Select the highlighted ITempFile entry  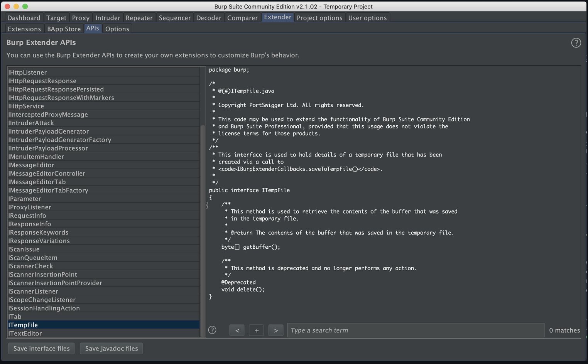[103, 325]
